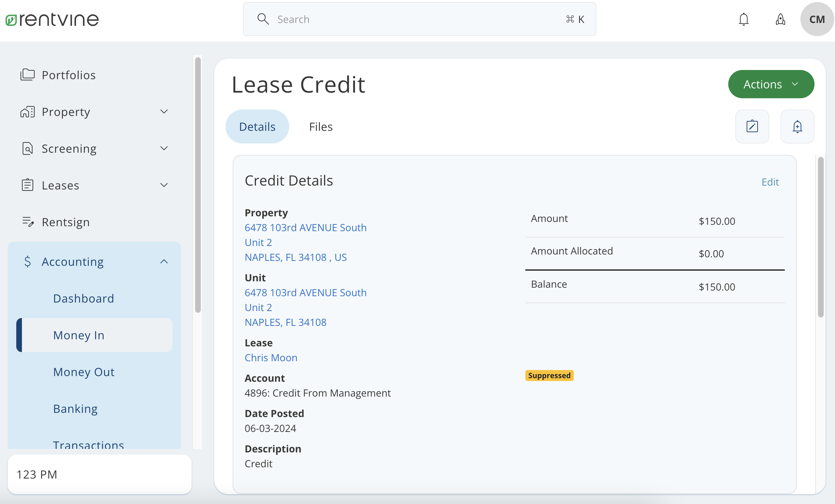This screenshot has height=504, width=835.
Task: Click the Accounting dollar icon
Action: click(28, 262)
